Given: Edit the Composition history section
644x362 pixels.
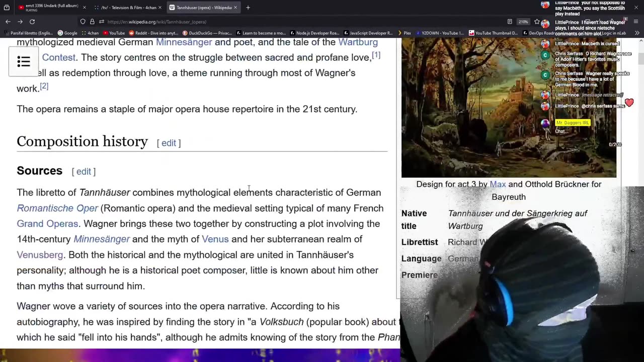Looking at the screenshot, I should point(169,143).
